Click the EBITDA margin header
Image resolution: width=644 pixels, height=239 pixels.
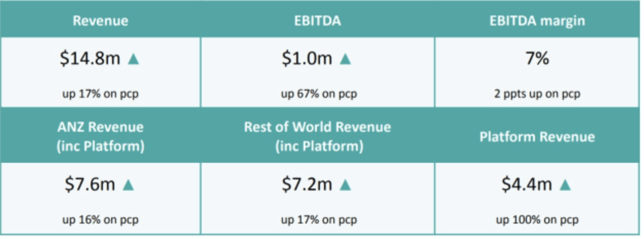537,21
